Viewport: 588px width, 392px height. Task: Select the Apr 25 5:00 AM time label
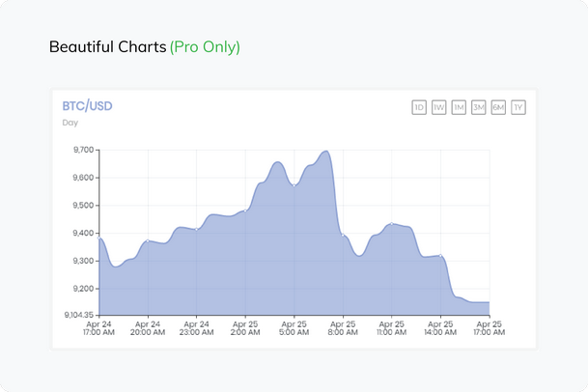coord(294,328)
